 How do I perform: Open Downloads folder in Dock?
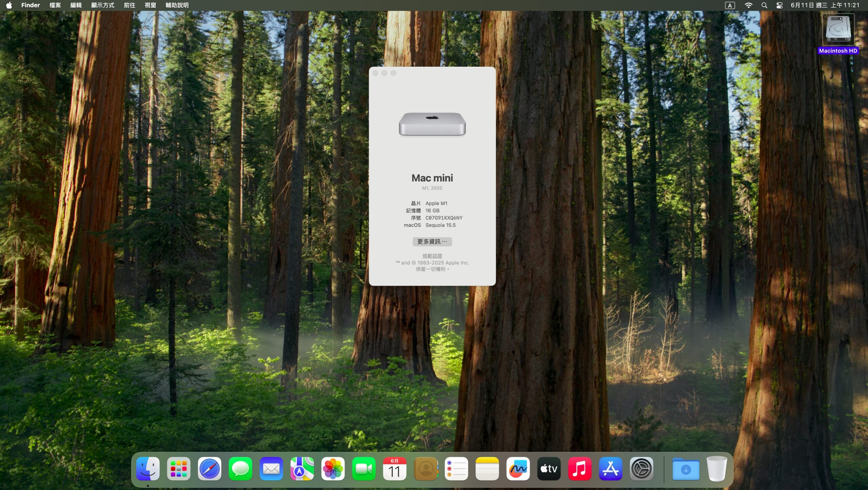pos(686,469)
